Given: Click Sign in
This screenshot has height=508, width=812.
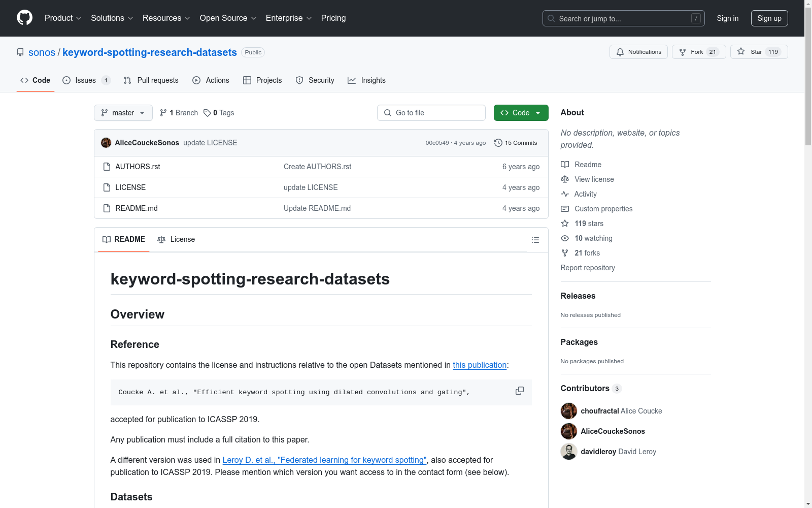Looking at the screenshot, I should click(727, 18).
